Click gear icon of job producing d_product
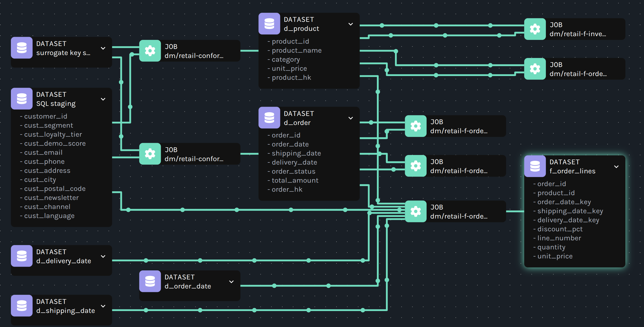Image resolution: width=644 pixels, height=327 pixels. pos(150,51)
